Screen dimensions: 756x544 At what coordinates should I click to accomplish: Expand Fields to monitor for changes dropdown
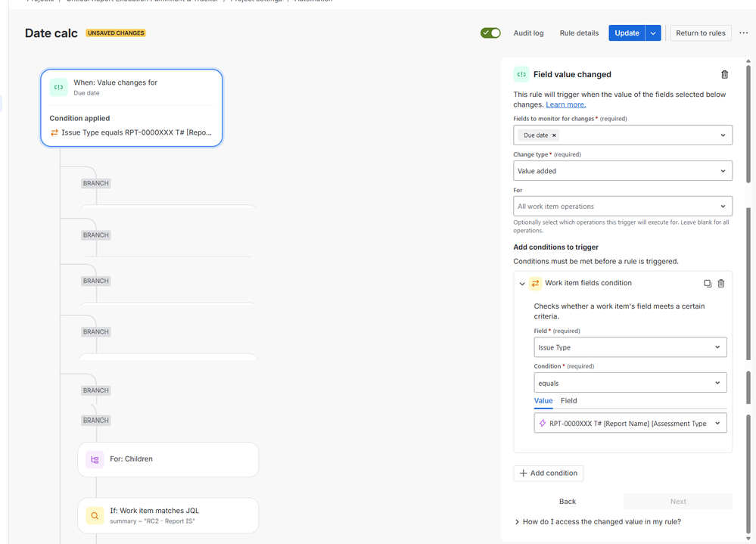pos(723,135)
